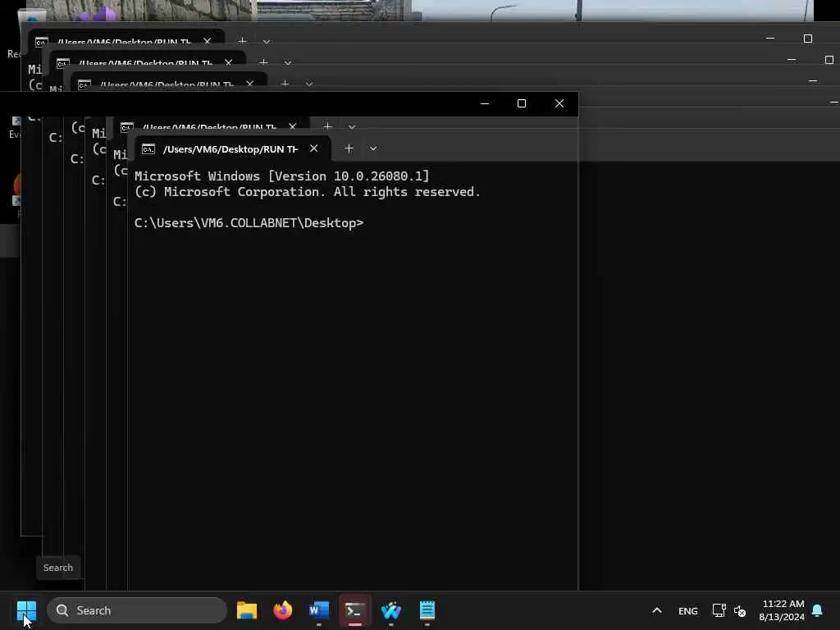Viewport: 840px width, 630px height.
Task: Click the command prompt C:\Users\VM6.COLLABNET\Desktop>
Action: click(x=249, y=223)
